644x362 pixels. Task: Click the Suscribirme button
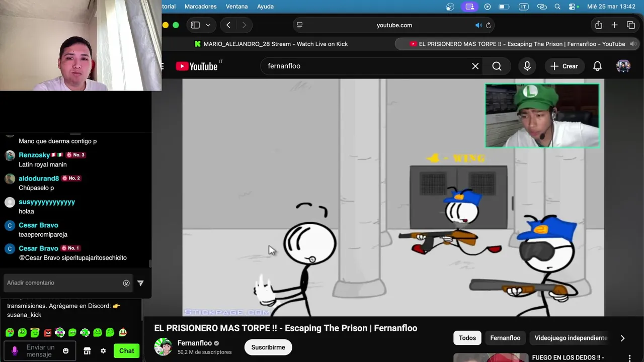coord(268,347)
